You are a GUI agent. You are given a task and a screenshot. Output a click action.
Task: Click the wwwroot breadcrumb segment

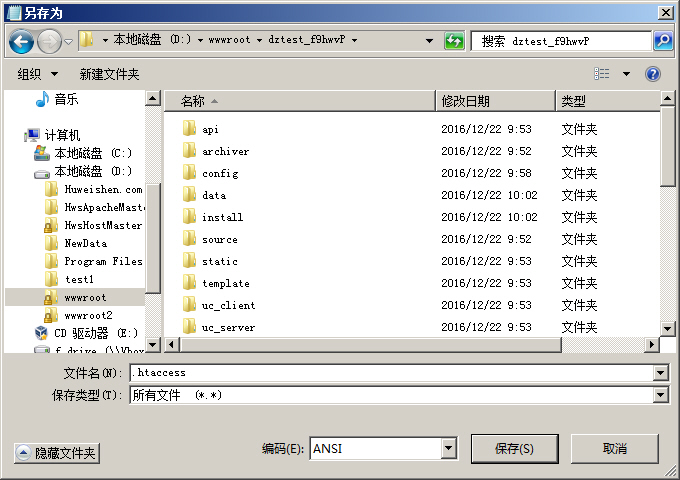click(229, 39)
